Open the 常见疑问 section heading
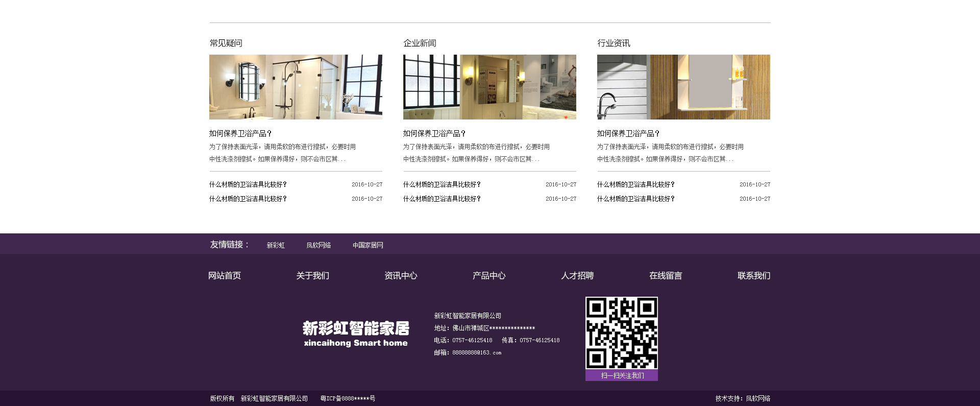The height and width of the screenshot is (406, 980). coord(226,43)
